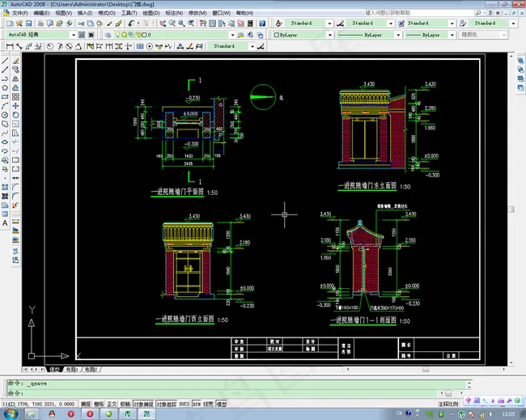Select the Rotate modify tool
Screen dimensions: 526x420
click(x=15, y=115)
